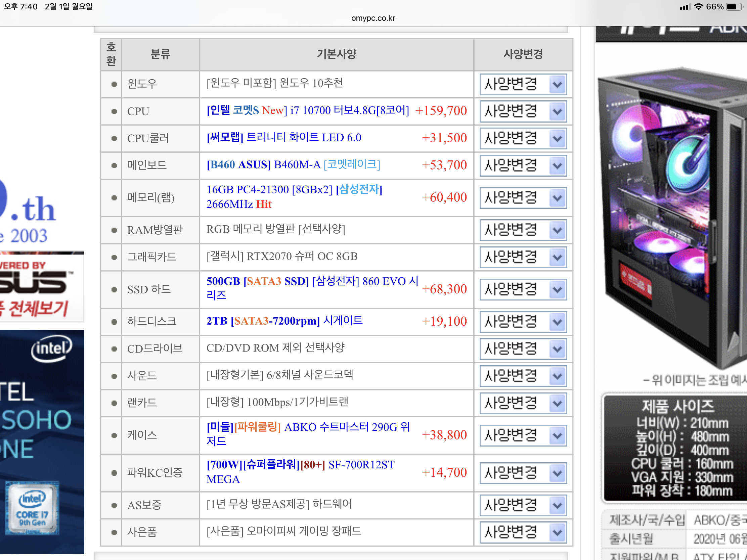This screenshot has height=560, width=747.
Task: Click compatibility dot in CPU row
Action: (114, 111)
